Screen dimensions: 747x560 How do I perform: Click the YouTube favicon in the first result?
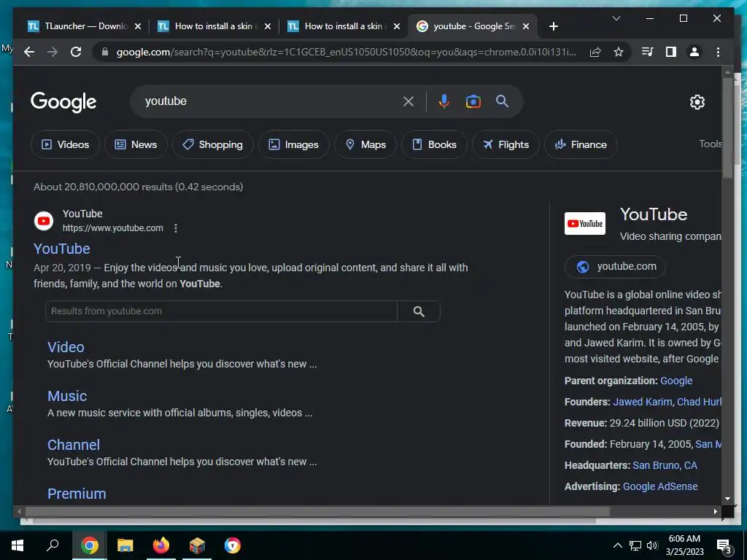tap(44, 221)
